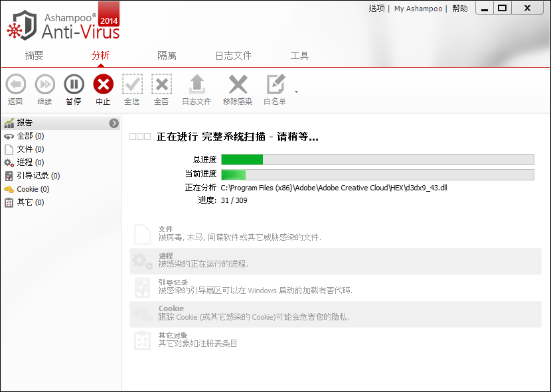This screenshot has height=392, width=551.
Task: Click the 移除感染 remove infection icon
Action: pyautogui.click(x=238, y=84)
